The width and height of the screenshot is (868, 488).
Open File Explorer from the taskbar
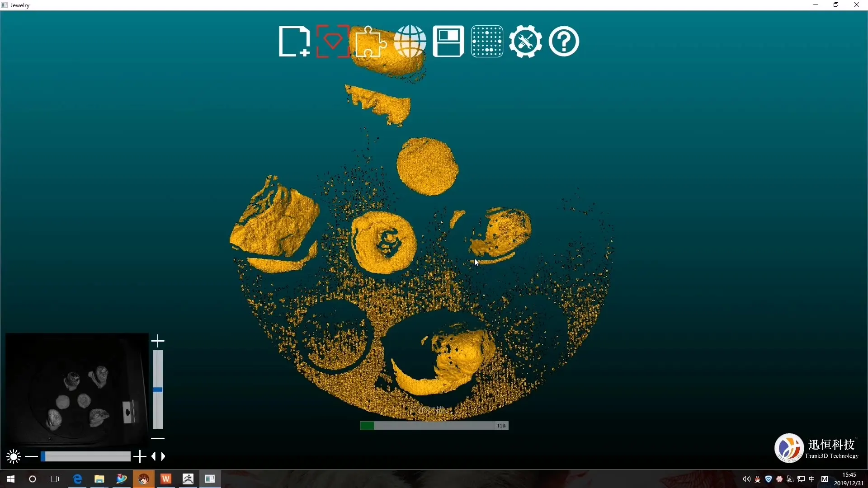click(x=99, y=479)
